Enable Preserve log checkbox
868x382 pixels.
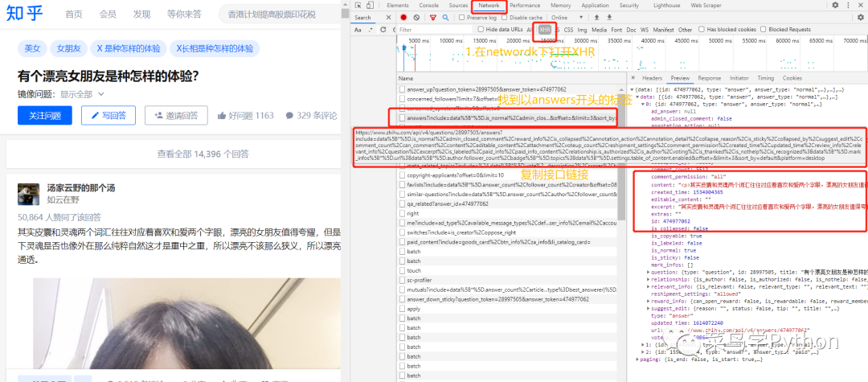[x=462, y=18]
